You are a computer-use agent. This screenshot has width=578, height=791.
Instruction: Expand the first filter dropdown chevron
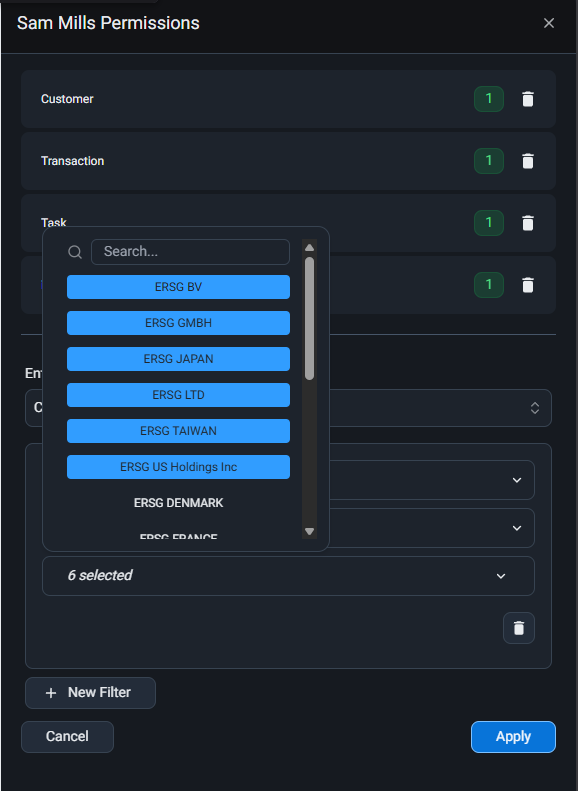click(x=517, y=480)
